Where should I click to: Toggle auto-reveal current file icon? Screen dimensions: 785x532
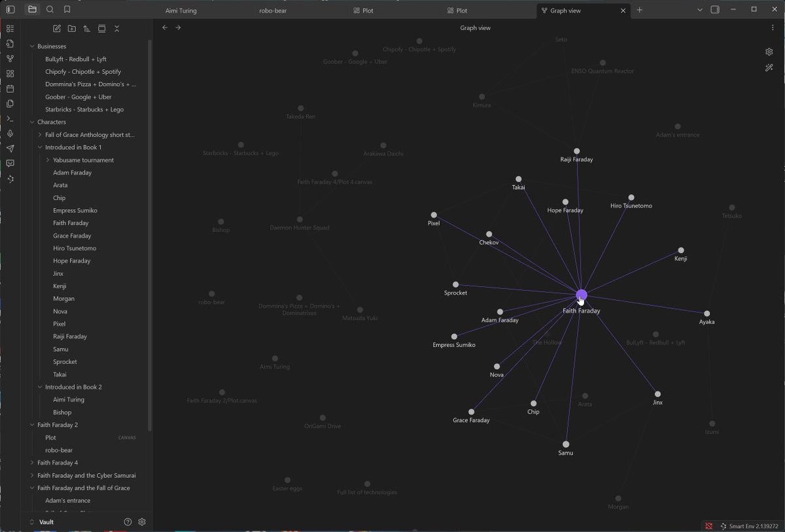point(101,29)
